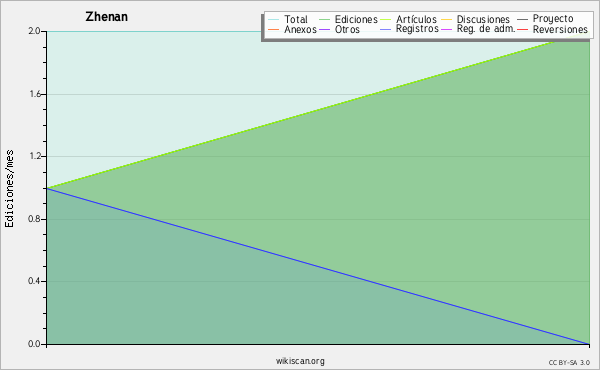Click the blue descending Registros line

point(318,266)
